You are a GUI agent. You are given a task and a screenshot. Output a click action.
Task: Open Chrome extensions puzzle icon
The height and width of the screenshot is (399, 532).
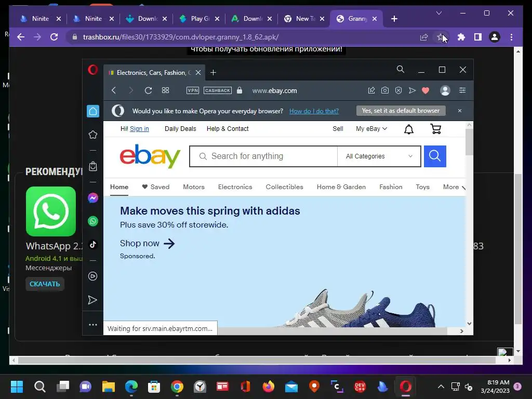click(x=461, y=37)
